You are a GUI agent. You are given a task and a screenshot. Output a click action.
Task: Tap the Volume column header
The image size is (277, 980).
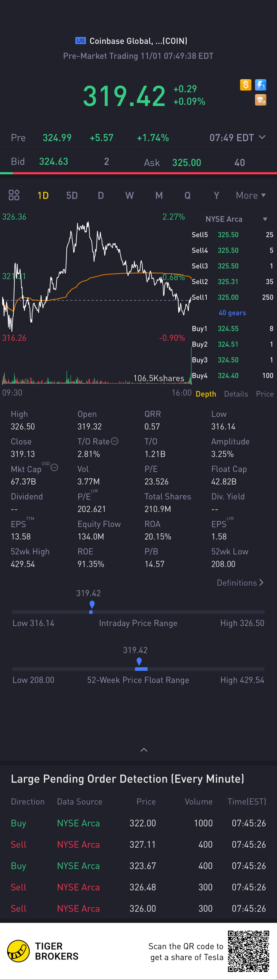tap(198, 801)
